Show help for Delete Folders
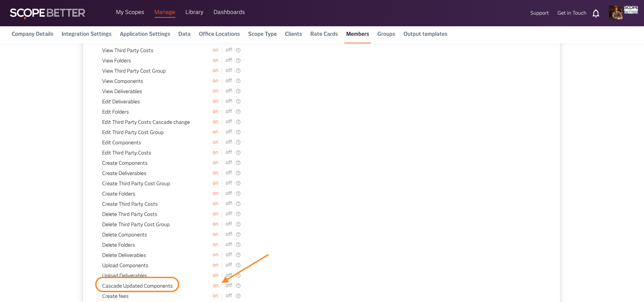 [238, 245]
